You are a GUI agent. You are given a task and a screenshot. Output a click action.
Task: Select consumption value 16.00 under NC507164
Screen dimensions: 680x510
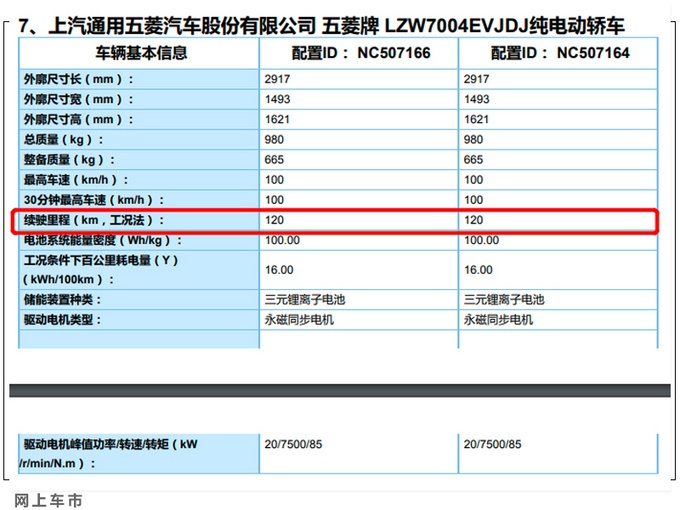click(x=478, y=270)
